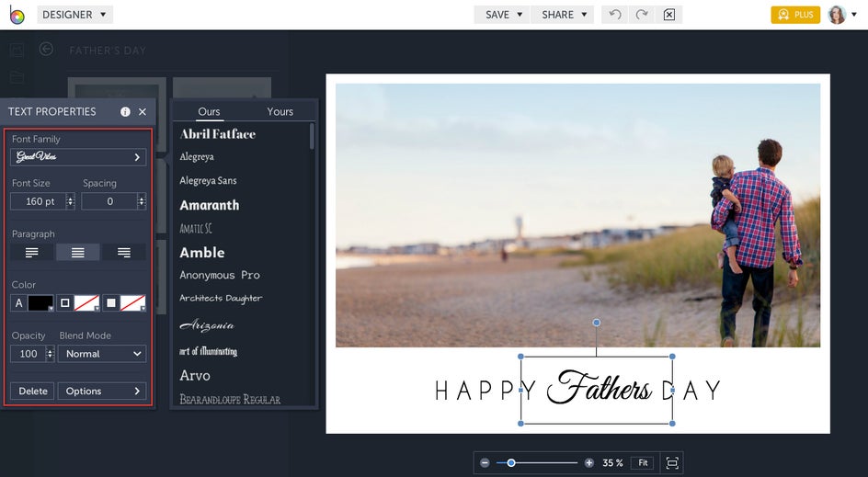868x477 pixels.
Task: Select the Amatic SC font
Action: 196,229
